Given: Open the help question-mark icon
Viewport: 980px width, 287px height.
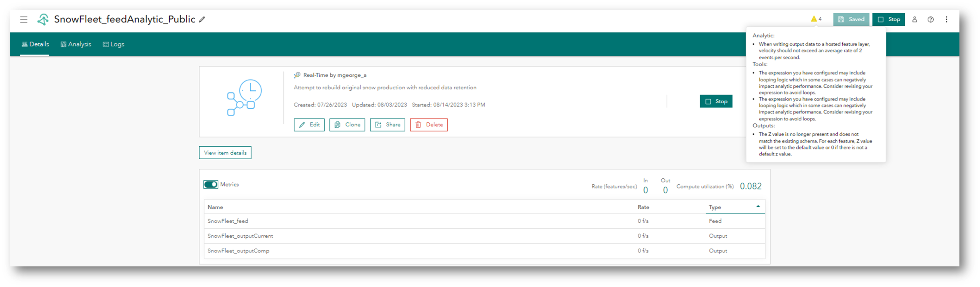Looking at the screenshot, I should tap(931, 19).
